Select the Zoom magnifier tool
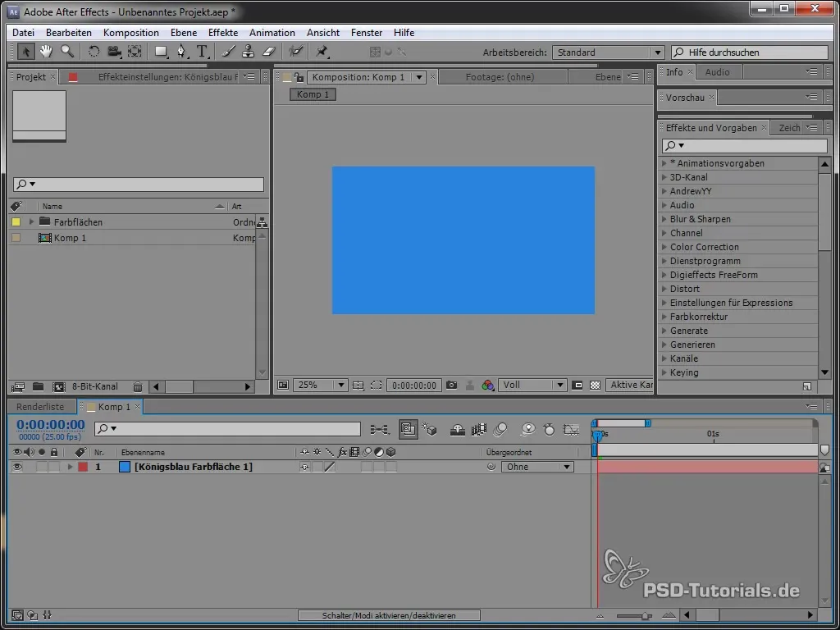The image size is (840, 630). [67, 52]
